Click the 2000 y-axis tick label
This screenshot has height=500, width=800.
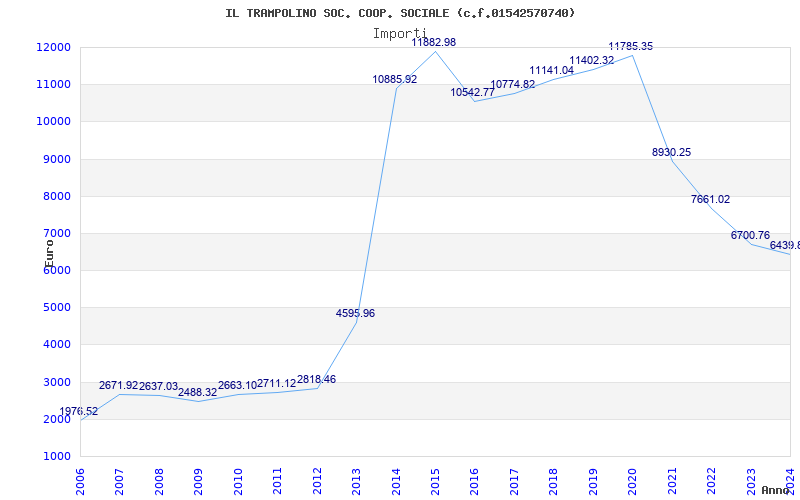(x=56, y=419)
